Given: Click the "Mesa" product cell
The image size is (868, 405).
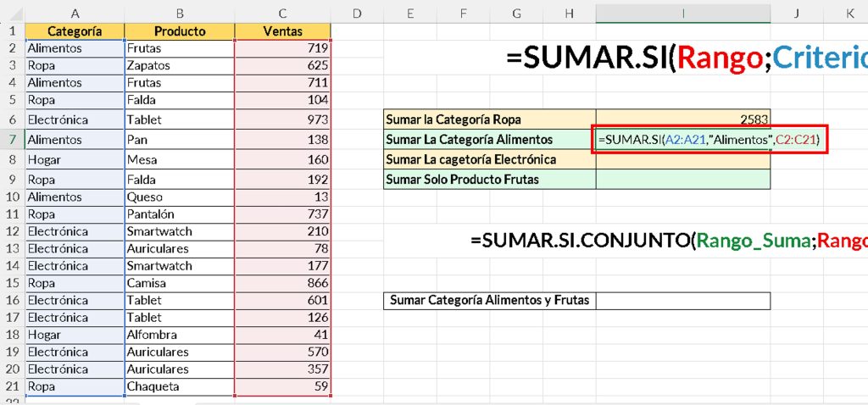Looking at the screenshot, I should [180, 159].
